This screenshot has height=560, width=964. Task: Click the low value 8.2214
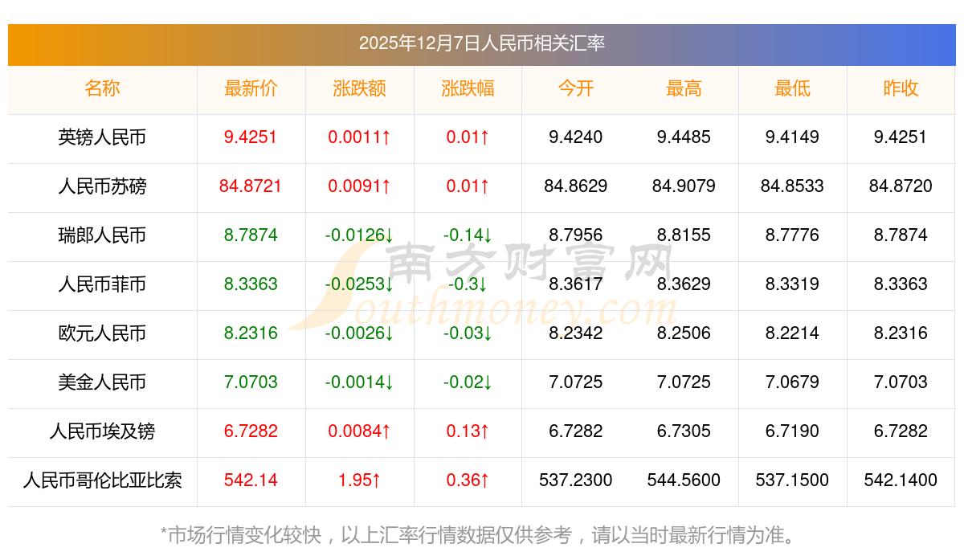coord(792,333)
